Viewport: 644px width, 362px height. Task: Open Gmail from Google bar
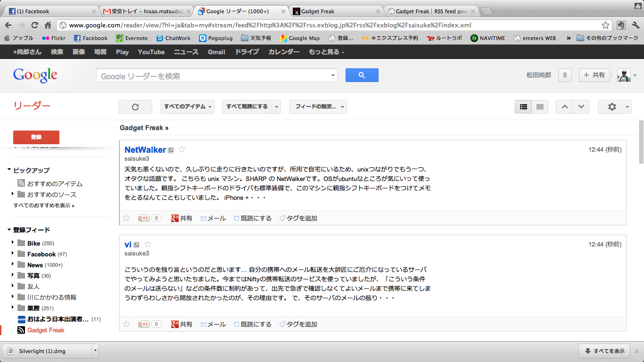tap(216, 52)
